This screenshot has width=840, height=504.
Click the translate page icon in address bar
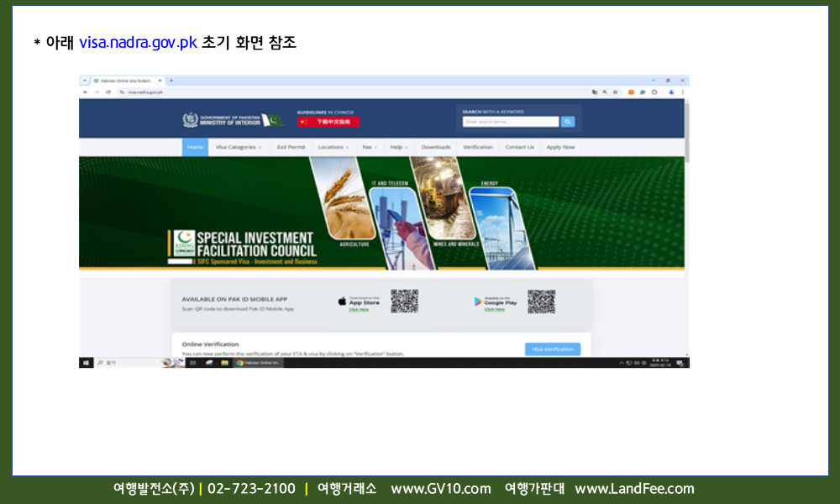[595, 92]
